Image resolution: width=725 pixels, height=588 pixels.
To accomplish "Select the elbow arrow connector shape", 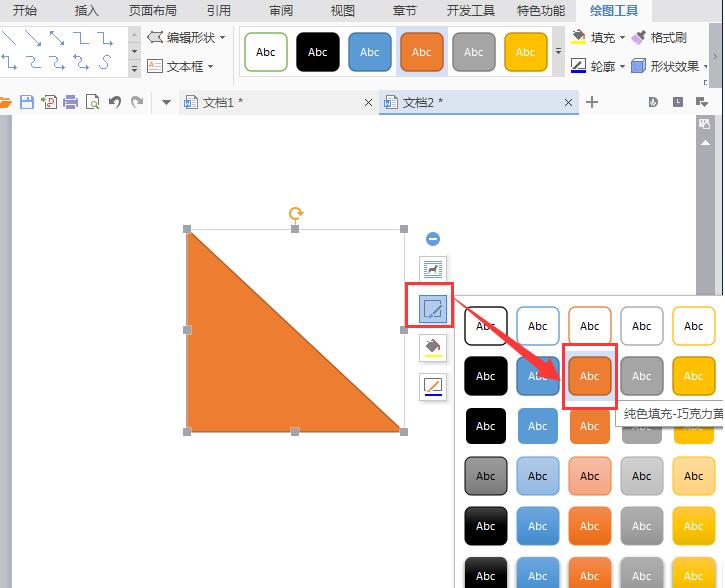I will click(x=105, y=38).
